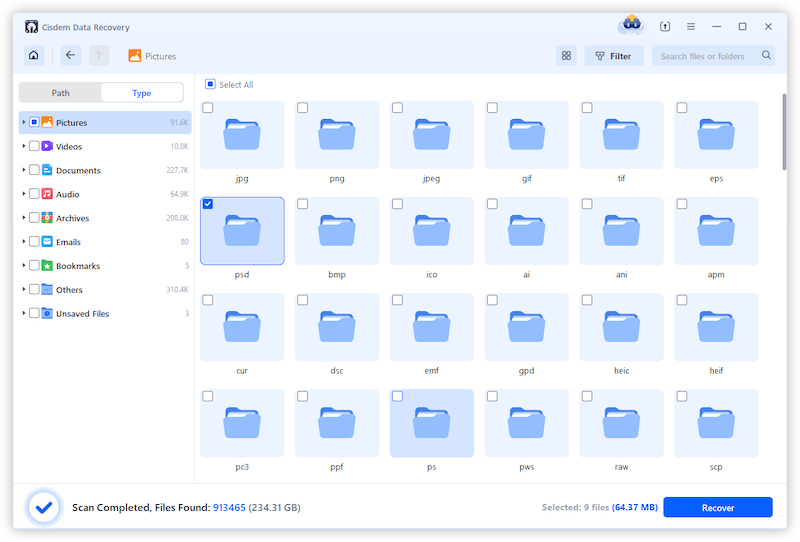Click the Unsaved Files icon

(x=47, y=313)
